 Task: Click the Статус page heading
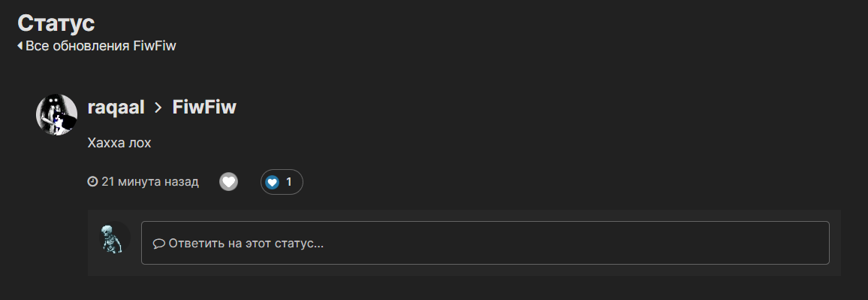pos(56,23)
